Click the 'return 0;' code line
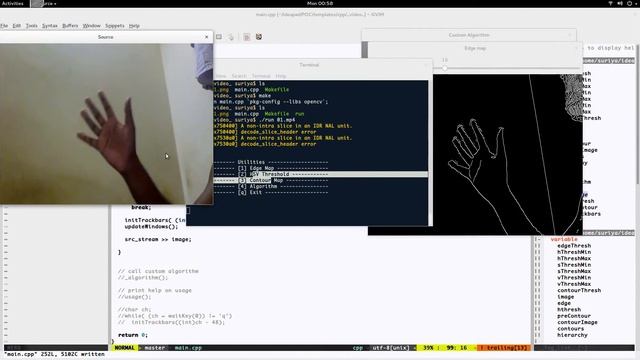This screenshot has height=360, width=640. 133,335
